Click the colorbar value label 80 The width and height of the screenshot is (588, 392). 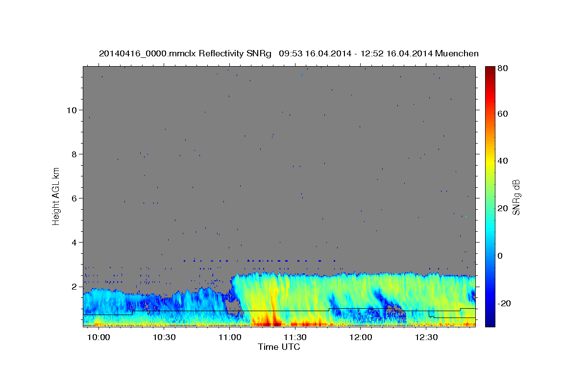[503, 69]
